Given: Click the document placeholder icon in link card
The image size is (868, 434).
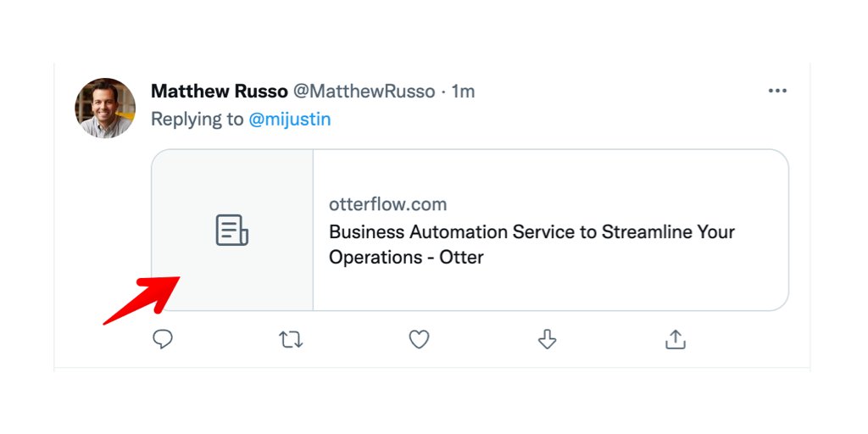Looking at the screenshot, I should (231, 231).
